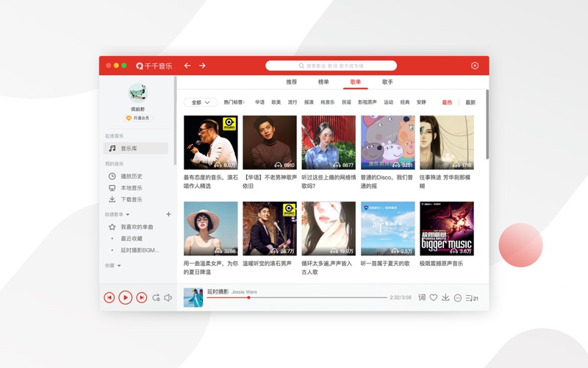Filter by the 流行 tag
This screenshot has width=588, height=368.
pos(293,102)
